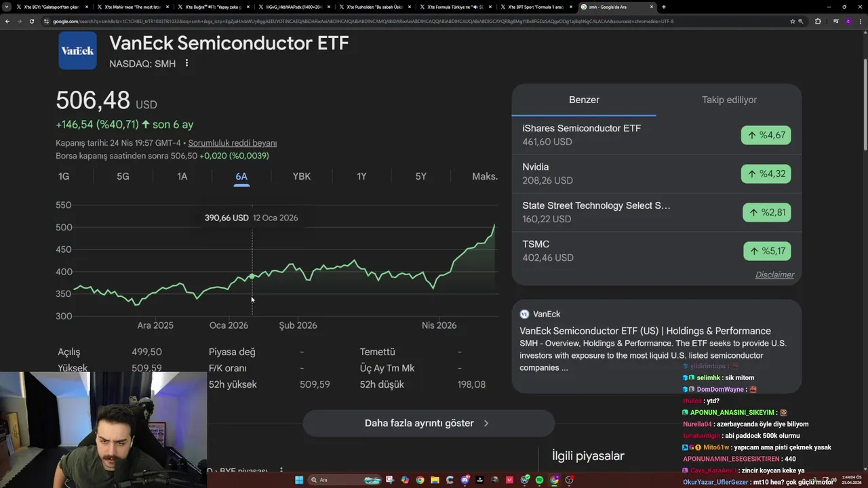
Task: Open Chrome's three-dot menu
Action: [x=859, y=21]
